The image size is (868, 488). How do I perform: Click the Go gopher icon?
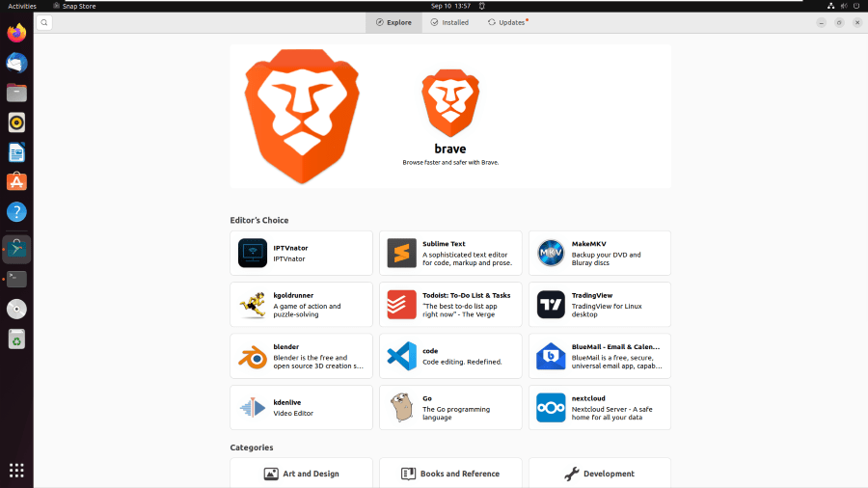401,407
